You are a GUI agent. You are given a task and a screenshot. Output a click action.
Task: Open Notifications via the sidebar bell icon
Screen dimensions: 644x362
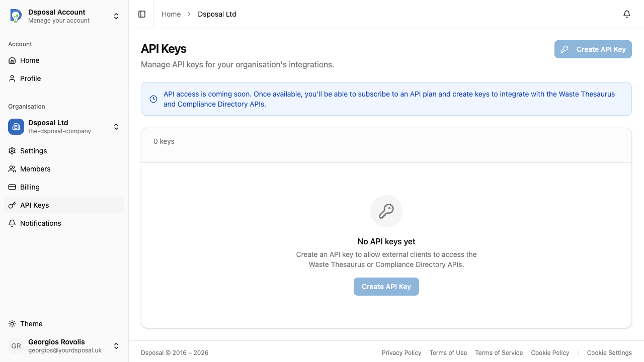coord(12,223)
